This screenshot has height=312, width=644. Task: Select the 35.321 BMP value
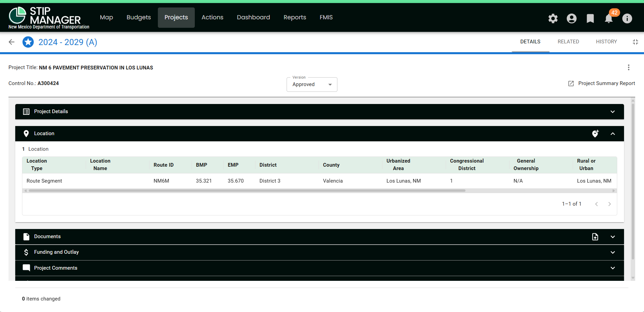coord(204,181)
